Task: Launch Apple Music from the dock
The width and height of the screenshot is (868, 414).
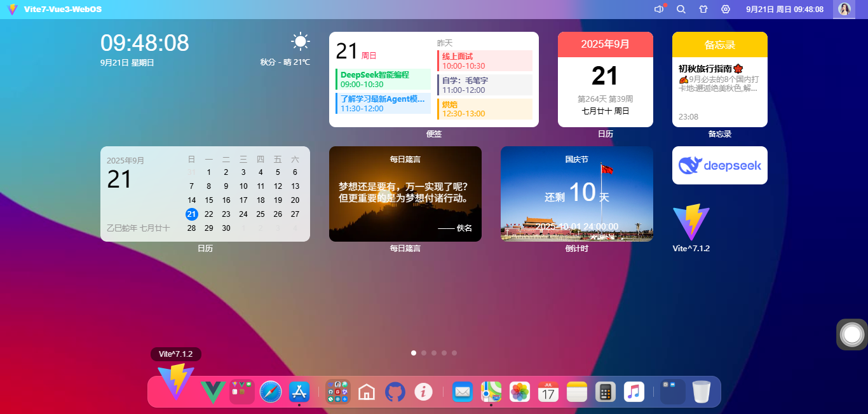Action: click(634, 392)
